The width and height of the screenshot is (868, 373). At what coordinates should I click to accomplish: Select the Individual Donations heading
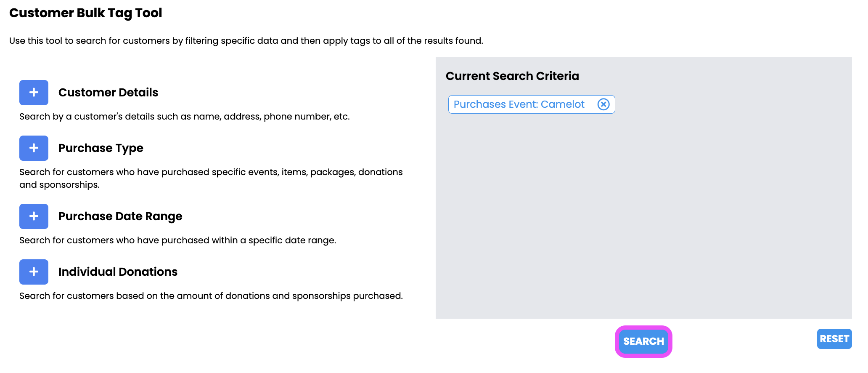[x=118, y=272]
